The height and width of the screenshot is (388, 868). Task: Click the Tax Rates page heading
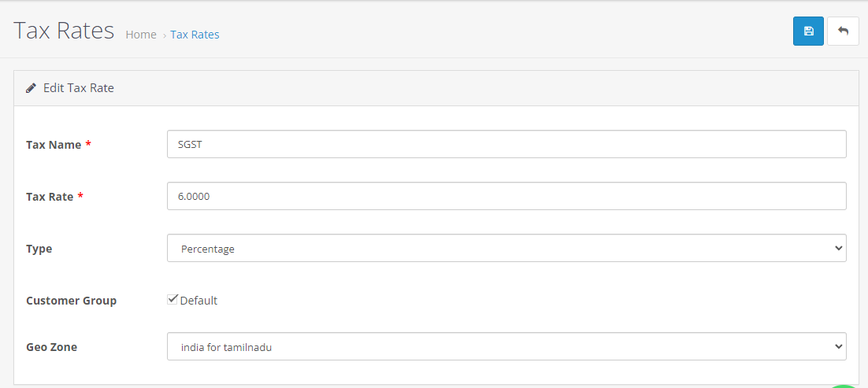(x=64, y=31)
